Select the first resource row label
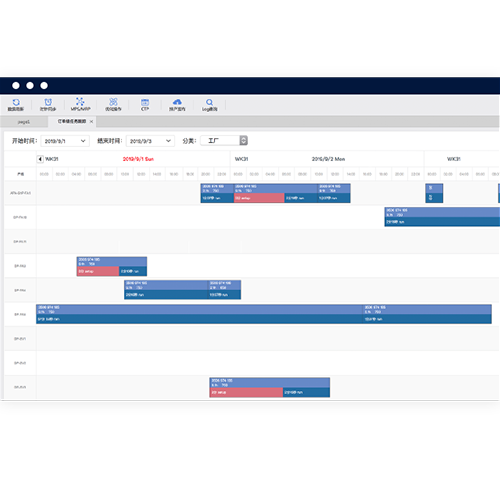 pyautogui.click(x=20, y=193)
